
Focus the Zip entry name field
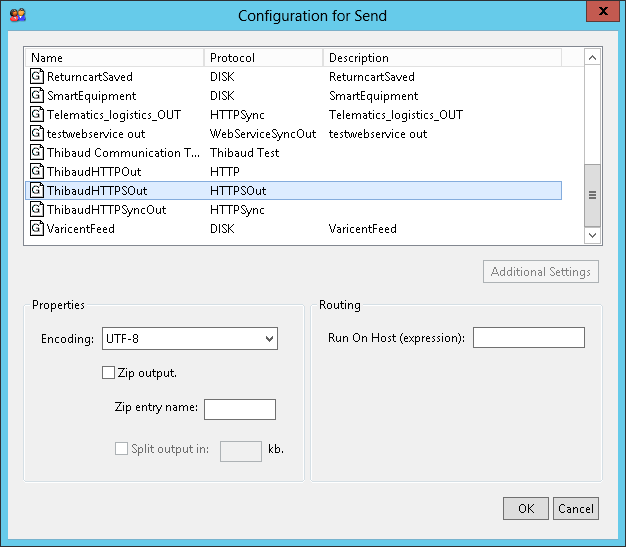239,409
